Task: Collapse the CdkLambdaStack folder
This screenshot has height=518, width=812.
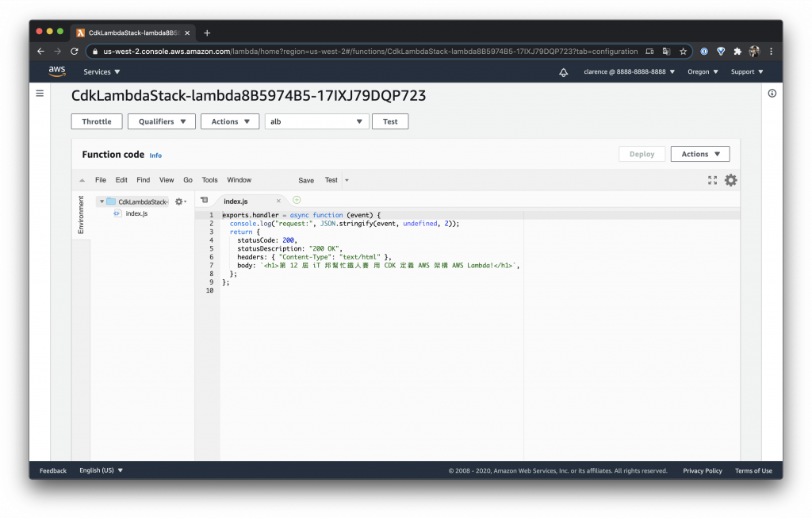Action: [x=102, y=201]
